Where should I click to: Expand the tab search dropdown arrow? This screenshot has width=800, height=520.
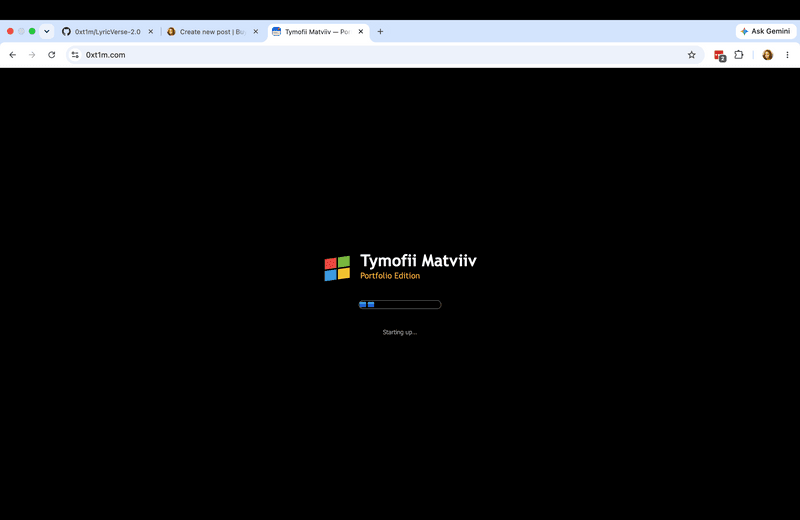pyautogui.click(x=46, y=31)
